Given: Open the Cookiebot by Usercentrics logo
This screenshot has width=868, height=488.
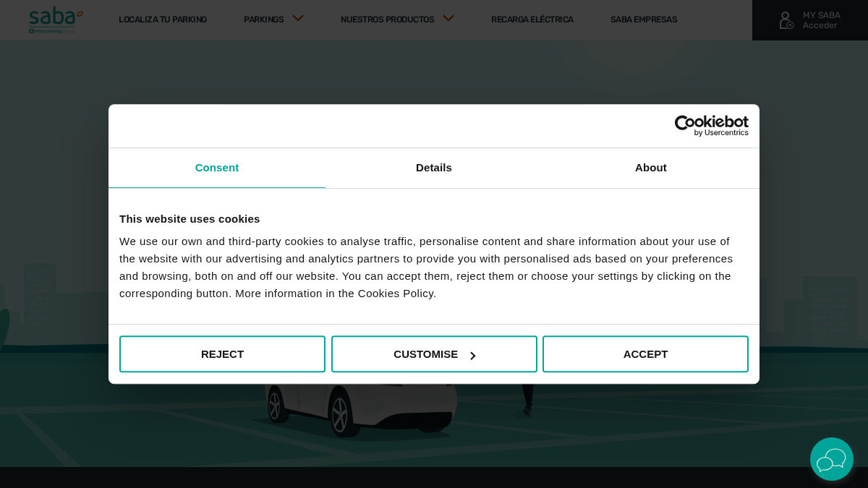Looking at the screenshot, I should [x=711, y=126].
